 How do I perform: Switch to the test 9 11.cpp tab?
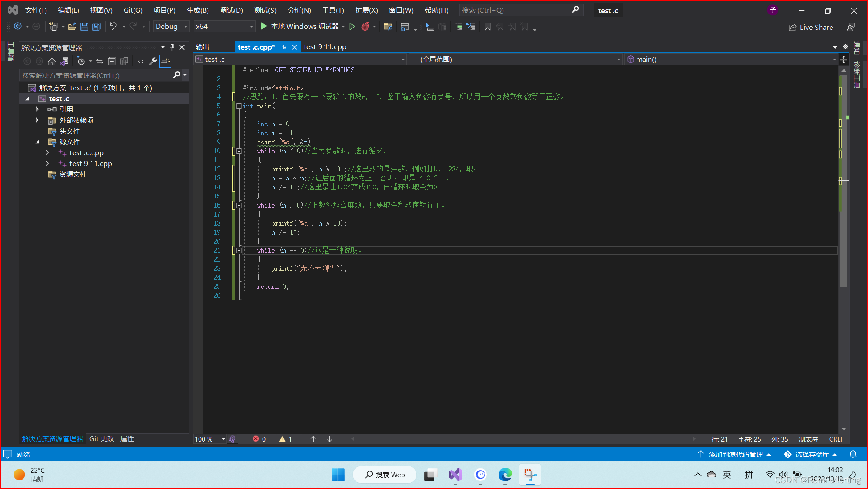click(x=325, y=47)
